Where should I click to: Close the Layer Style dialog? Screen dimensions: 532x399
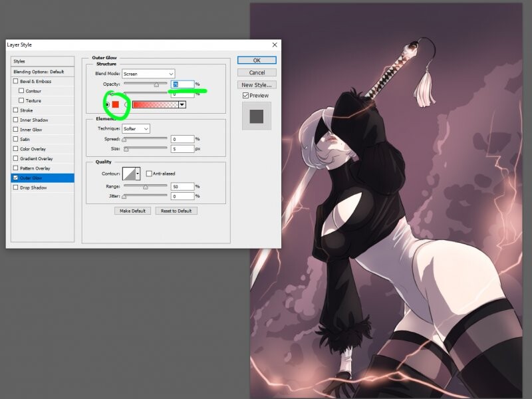275,45
